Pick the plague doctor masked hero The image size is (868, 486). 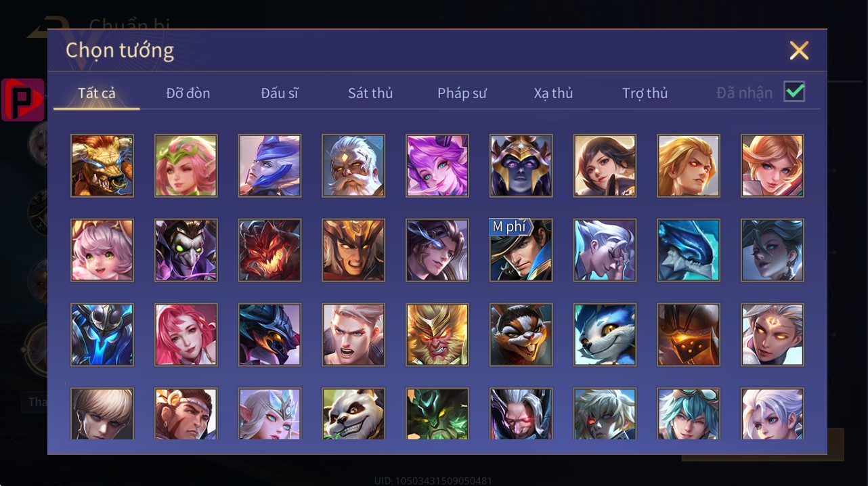186,250
